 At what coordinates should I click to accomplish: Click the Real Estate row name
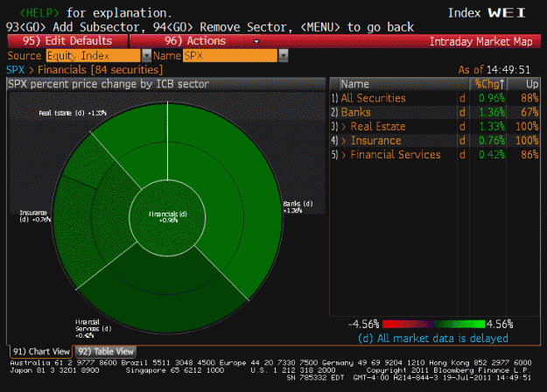tap(378, 127)
